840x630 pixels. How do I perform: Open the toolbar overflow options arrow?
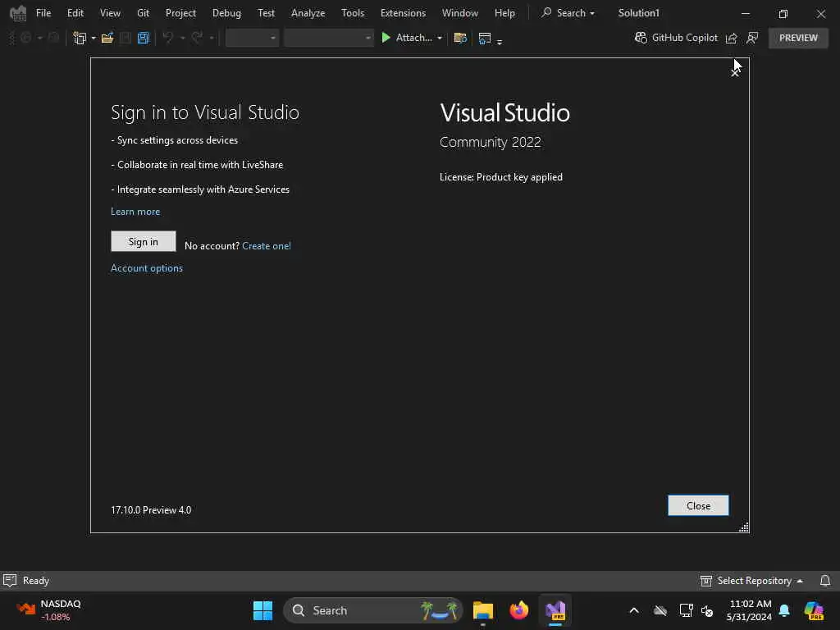click(x=500, y=42)
